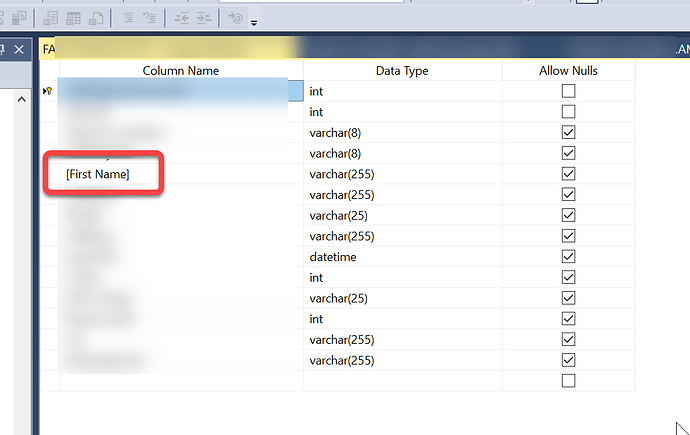Screen dimensions: 690x435
Task: Open the toolbar overflow options arrow
Action: pyautogui.click(x=254, y=22)
